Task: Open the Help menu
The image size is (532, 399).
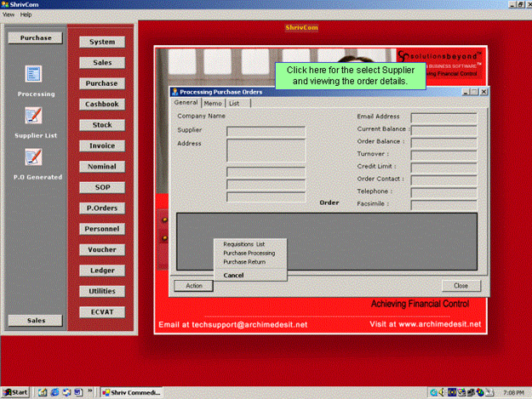Action: pos(26,14)
